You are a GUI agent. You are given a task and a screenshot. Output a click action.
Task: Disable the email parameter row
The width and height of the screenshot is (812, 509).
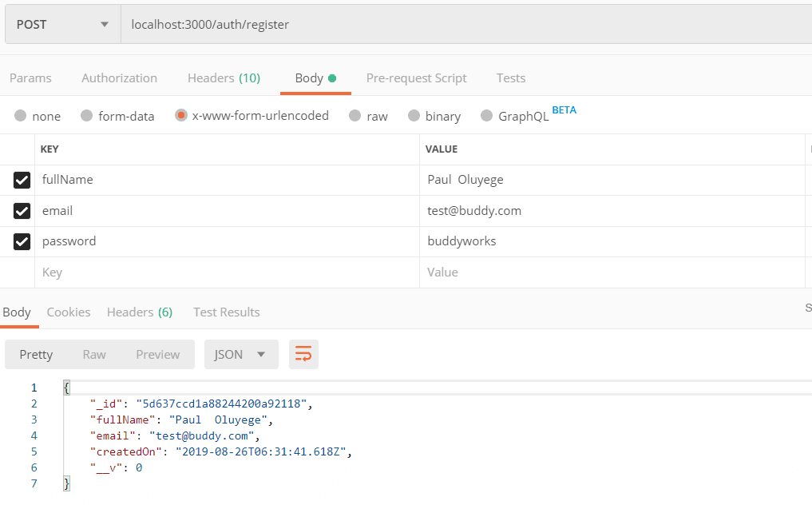pos(21,210)
